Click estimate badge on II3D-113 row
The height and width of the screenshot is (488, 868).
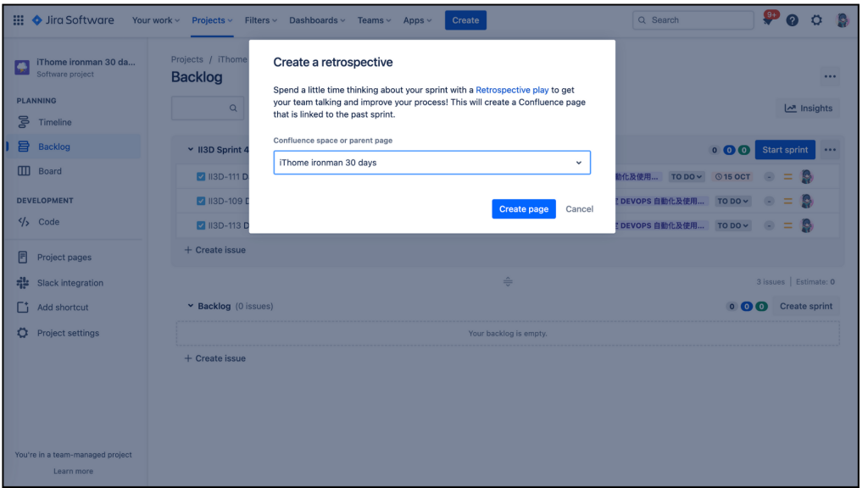coord(769,225)
